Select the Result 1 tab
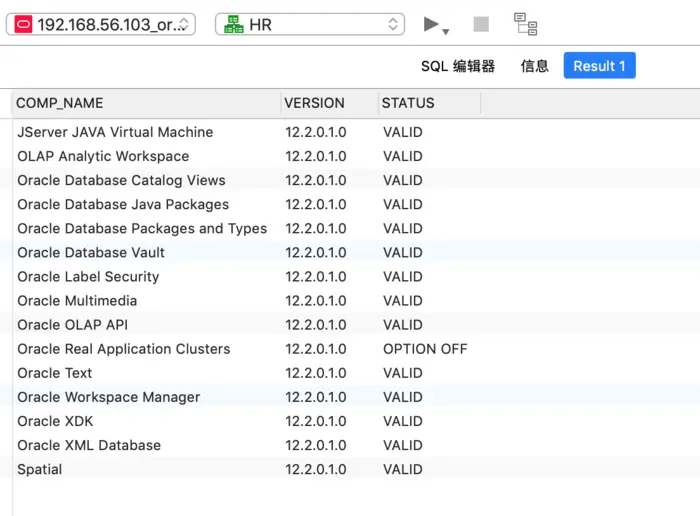Image resolution: width=700 pixels, height=516 pixels. pyautogui.click(x=599, y=66)
